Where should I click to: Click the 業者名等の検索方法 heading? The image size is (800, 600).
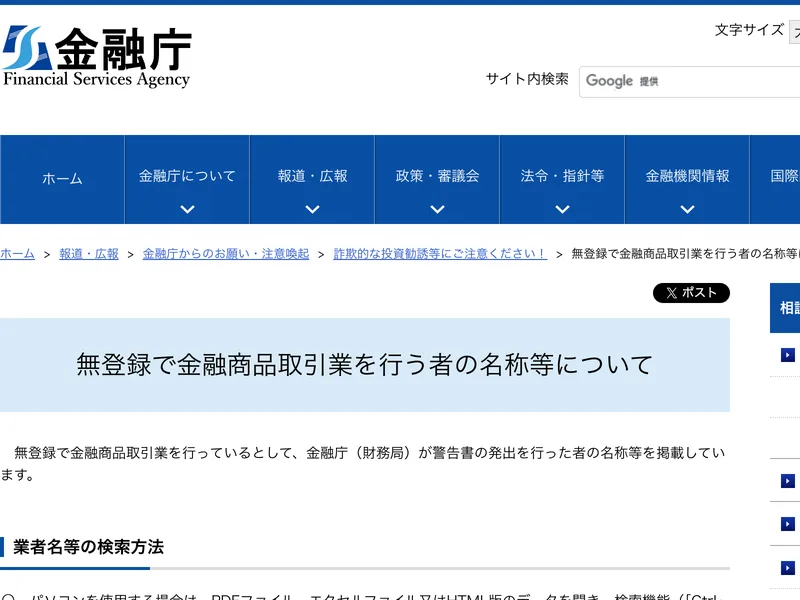88,547
